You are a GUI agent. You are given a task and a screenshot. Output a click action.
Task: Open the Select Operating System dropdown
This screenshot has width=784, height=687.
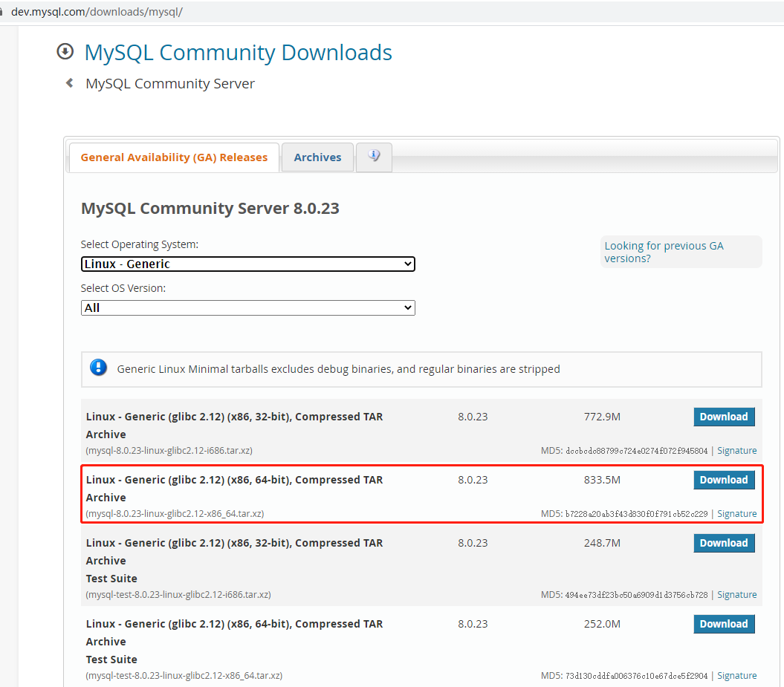(x=248, y=264)
